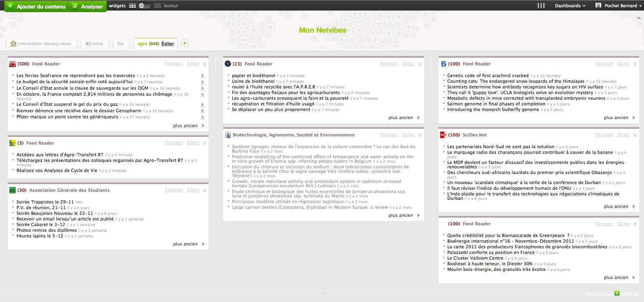644x302 pixels.
Task: Click the home icon on Information literacy news tab
Action: click(13, 44)
